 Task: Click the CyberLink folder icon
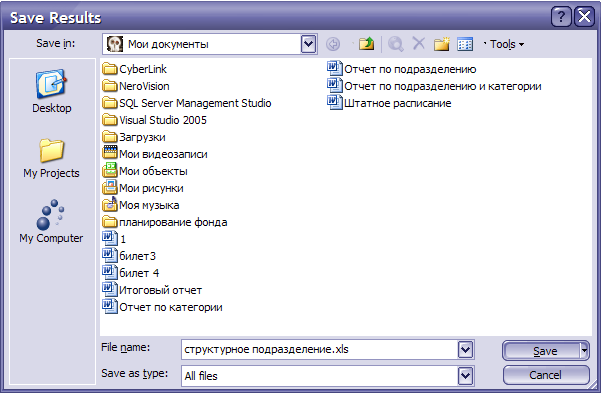110,69
